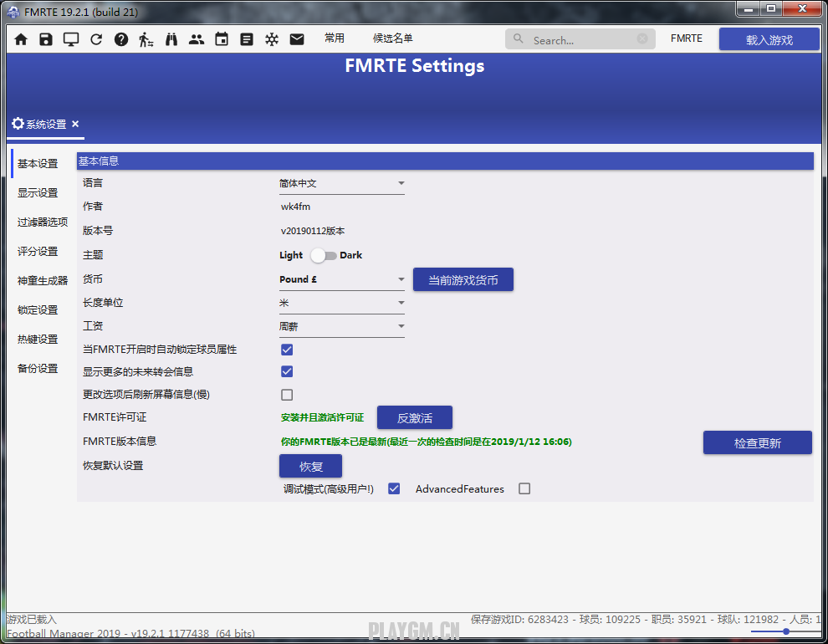The height and width of the screenshot is (644, 828).
Task: Open the 长度单位 unit dropdown
Action: tap(342, 304)
